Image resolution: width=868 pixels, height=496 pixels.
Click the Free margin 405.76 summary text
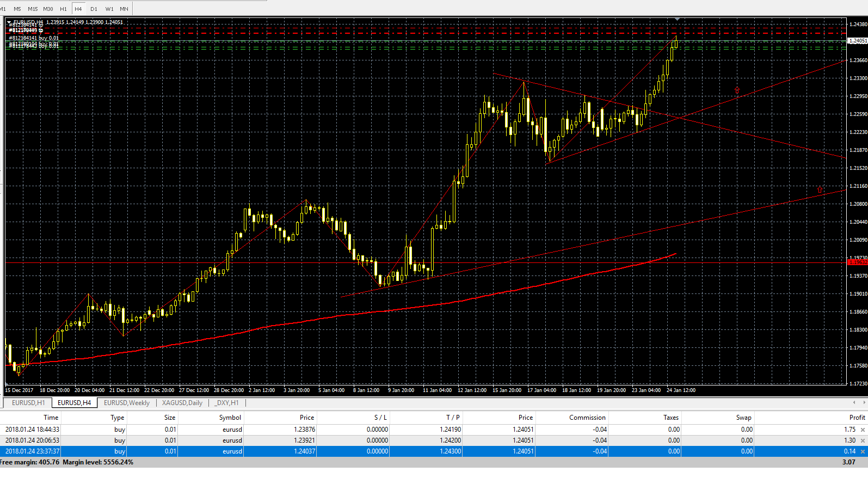[29, 462]
